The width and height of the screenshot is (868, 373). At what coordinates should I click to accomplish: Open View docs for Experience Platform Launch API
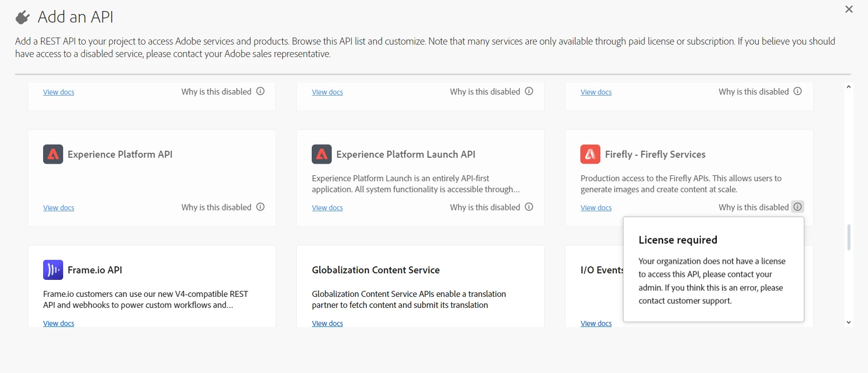327,208
